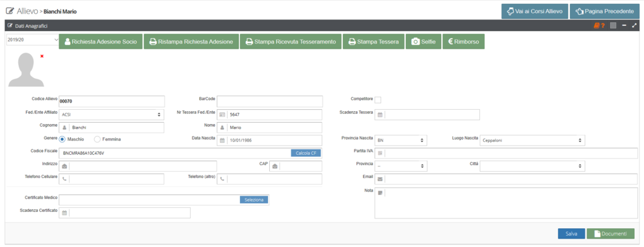The width and height of the screenshot is (644, 247).
Task: Click the Bianchi Mario breadcrumb text
Action: click(x=60, y=12)
